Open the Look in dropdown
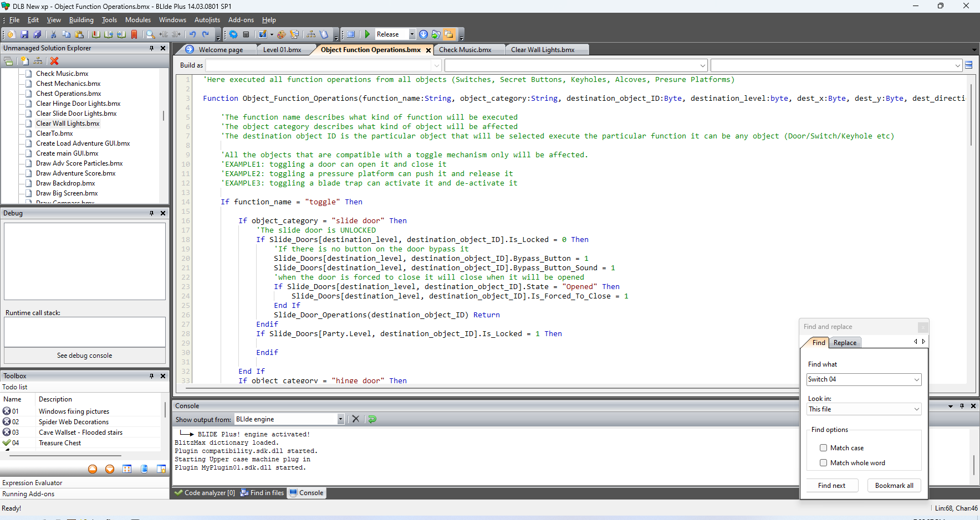Viewport: 980px width, 520px height. tap(916, 409)
